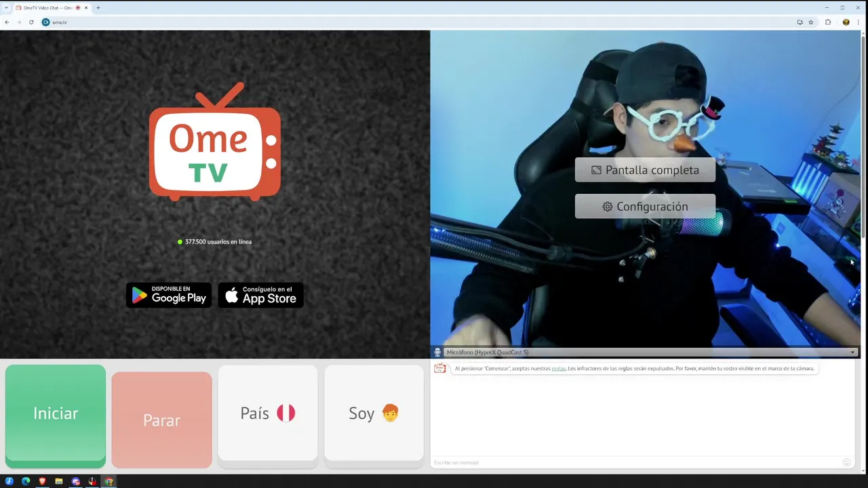Screen dimensions: 868x488
Task: Open the reglas rules link
Action: (558, 369)
